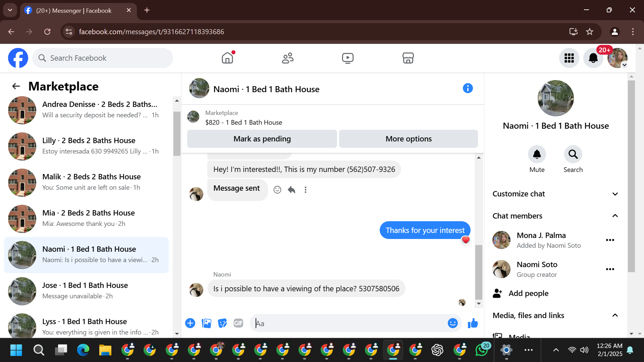This screenshot has width=644, height=362.
Task: Click the browser address bar URL
Action: coord(152,32)
